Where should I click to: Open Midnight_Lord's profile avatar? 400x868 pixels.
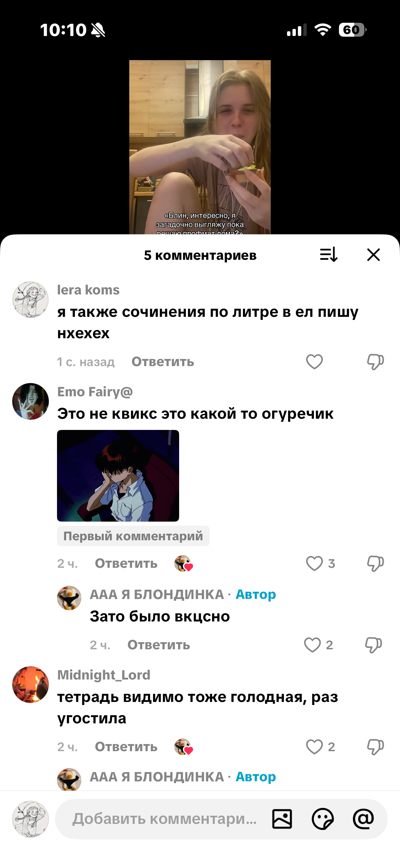pyautogui.click(x=31, y=685)
